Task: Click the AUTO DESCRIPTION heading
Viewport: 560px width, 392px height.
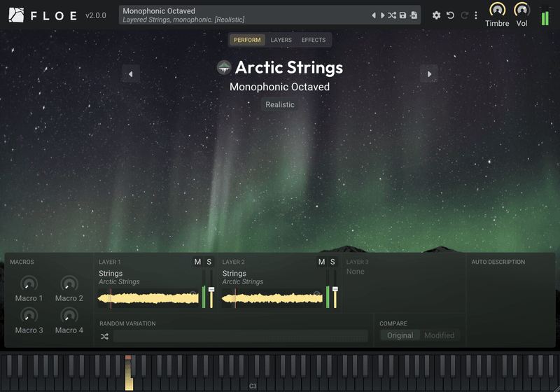Action: tap(498, 262)
